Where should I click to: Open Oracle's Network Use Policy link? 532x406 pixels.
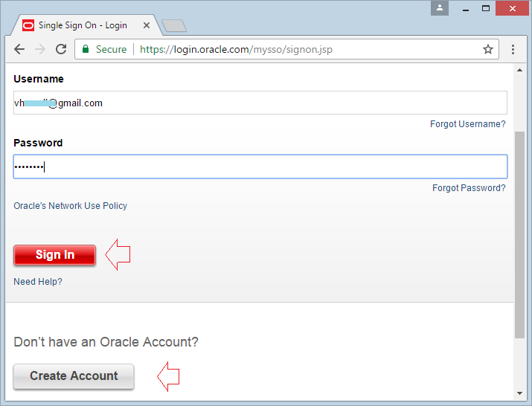click(70, 206)
